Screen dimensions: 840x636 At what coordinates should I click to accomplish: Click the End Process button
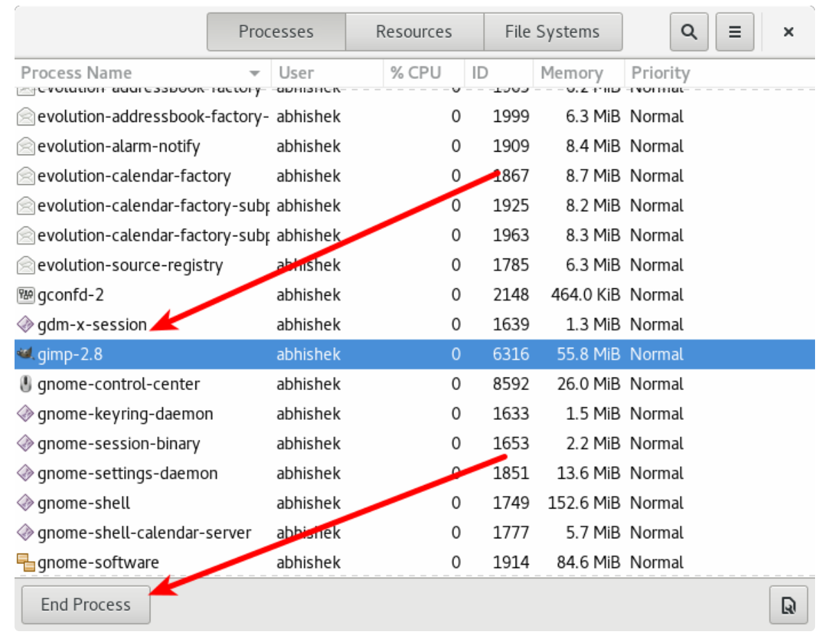click(x=86, y=605)
